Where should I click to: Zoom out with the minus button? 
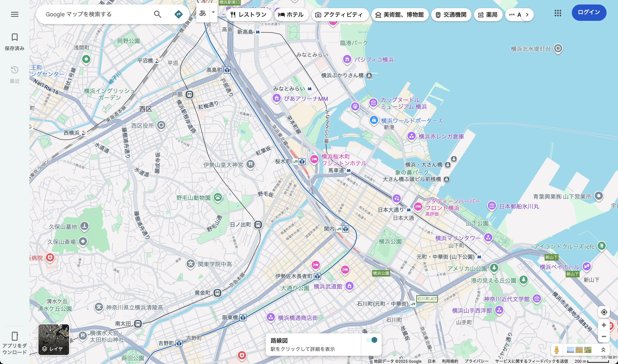pos(603,336)
